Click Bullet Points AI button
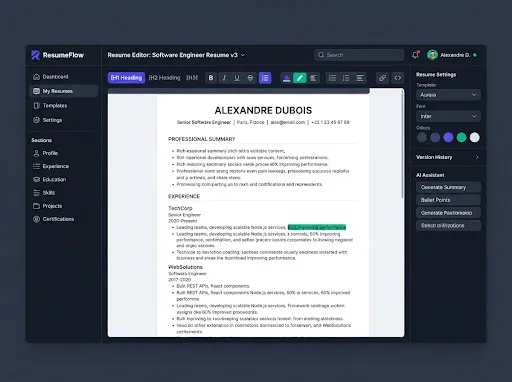Viewport: 512px width, 382px height. point(448,200)
